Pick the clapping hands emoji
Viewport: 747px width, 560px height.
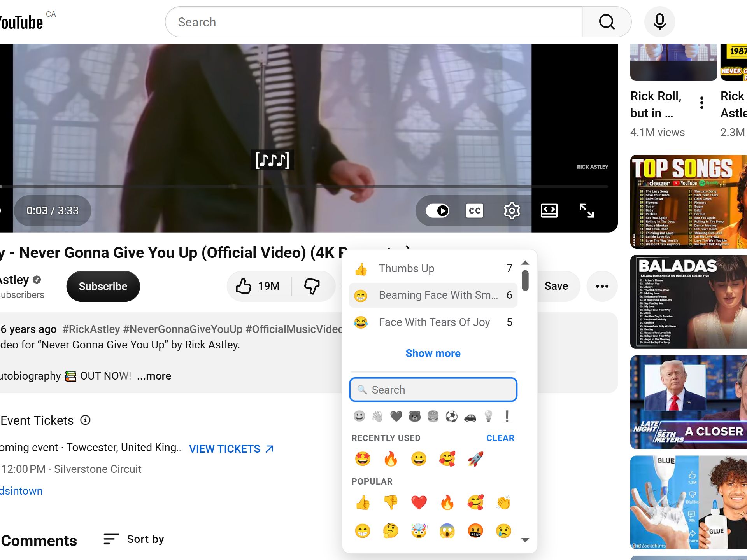point(503,502)
